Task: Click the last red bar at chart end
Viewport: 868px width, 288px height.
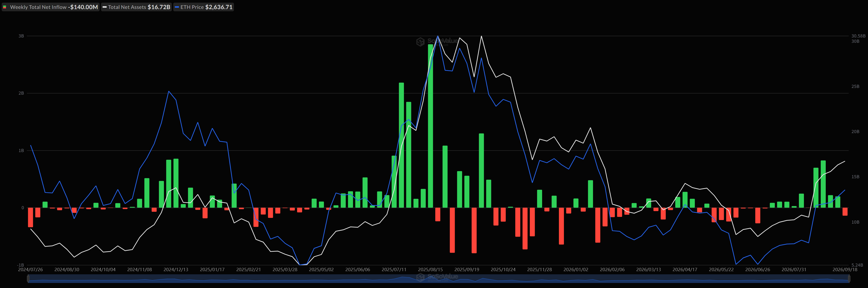Action: [x=845, y=211]
